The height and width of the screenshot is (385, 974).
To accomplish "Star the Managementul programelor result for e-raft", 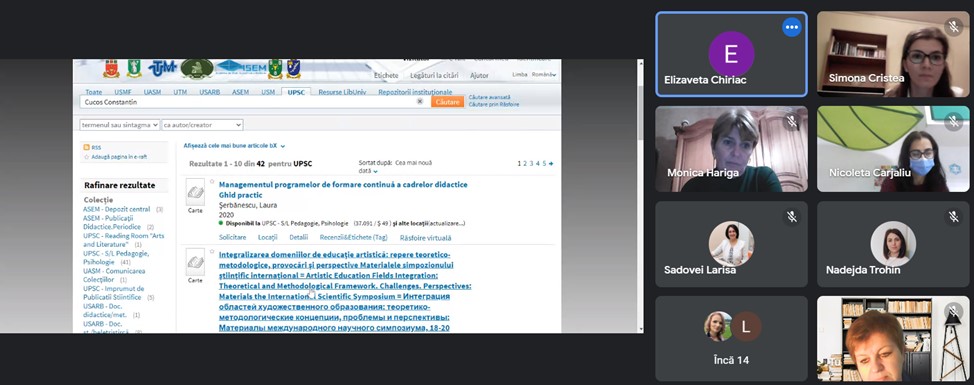I will (x=212, y=182).
